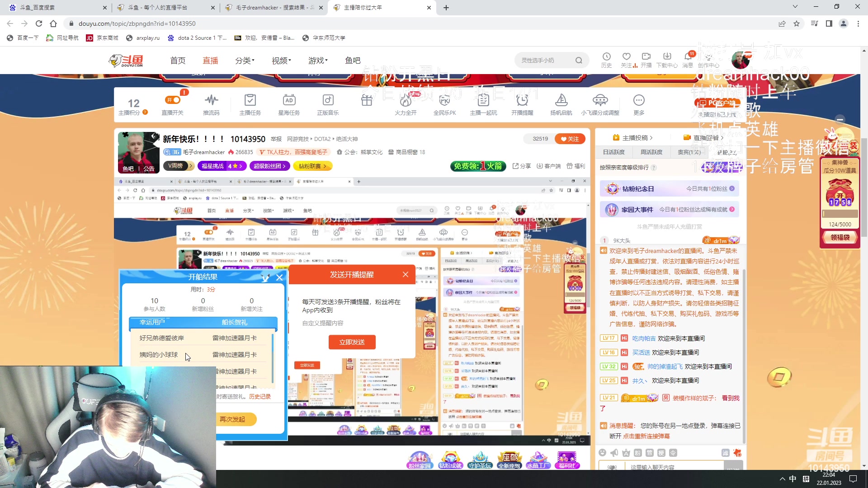
Task: Open the 主播任务 streamer tasks icon
Action: 250,100
